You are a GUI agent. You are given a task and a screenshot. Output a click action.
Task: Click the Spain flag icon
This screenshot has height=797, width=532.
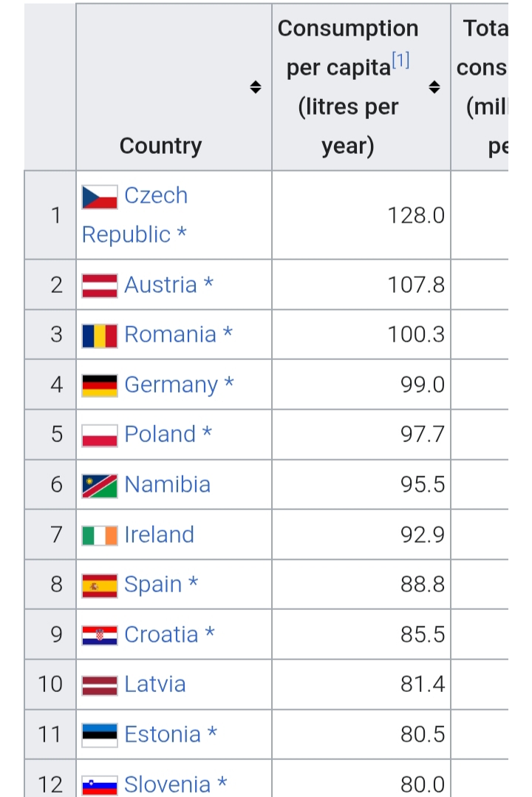click(x=100, y=585)
